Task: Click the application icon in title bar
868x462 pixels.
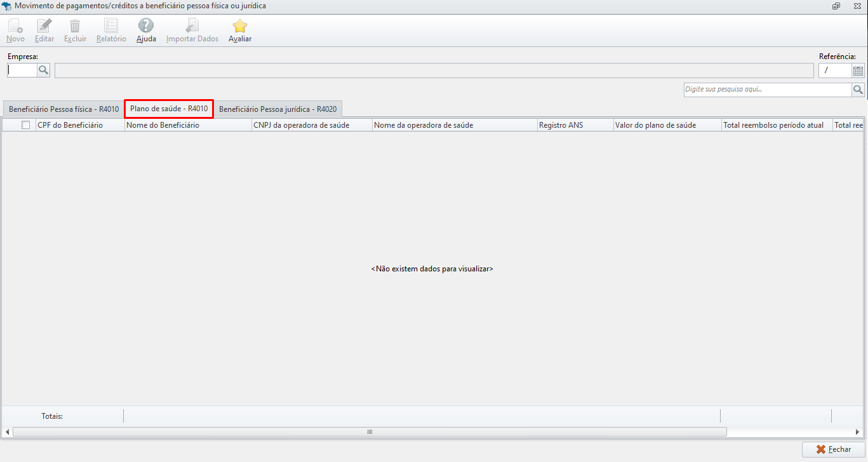Action: [7, 6]
